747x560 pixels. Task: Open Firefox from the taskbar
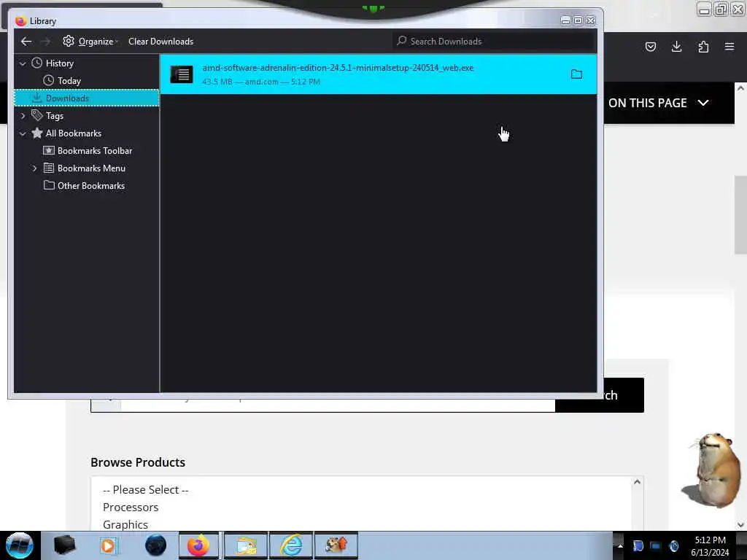(198, 545)
